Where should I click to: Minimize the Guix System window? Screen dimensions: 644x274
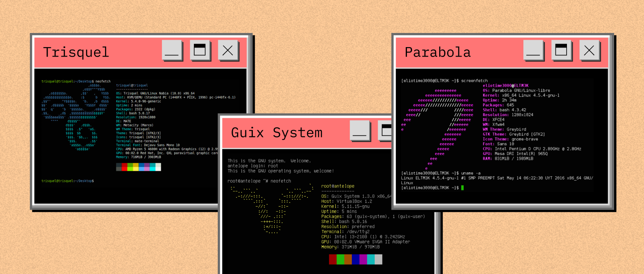click(x=359, y=131)
